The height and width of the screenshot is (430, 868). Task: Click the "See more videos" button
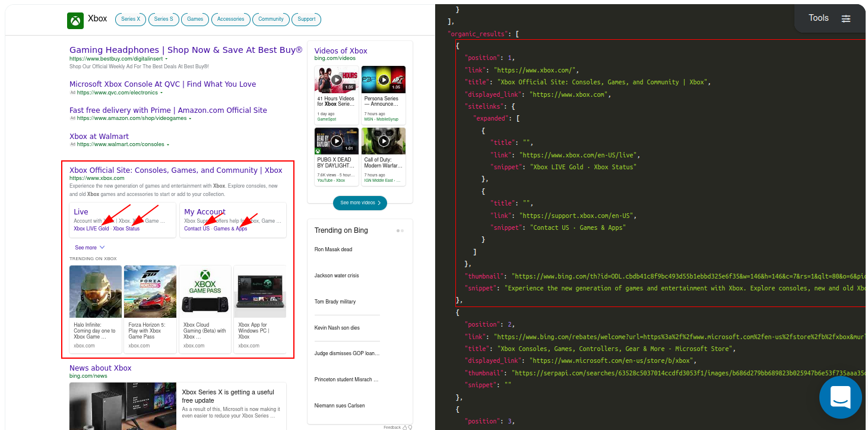coord(360,203)
